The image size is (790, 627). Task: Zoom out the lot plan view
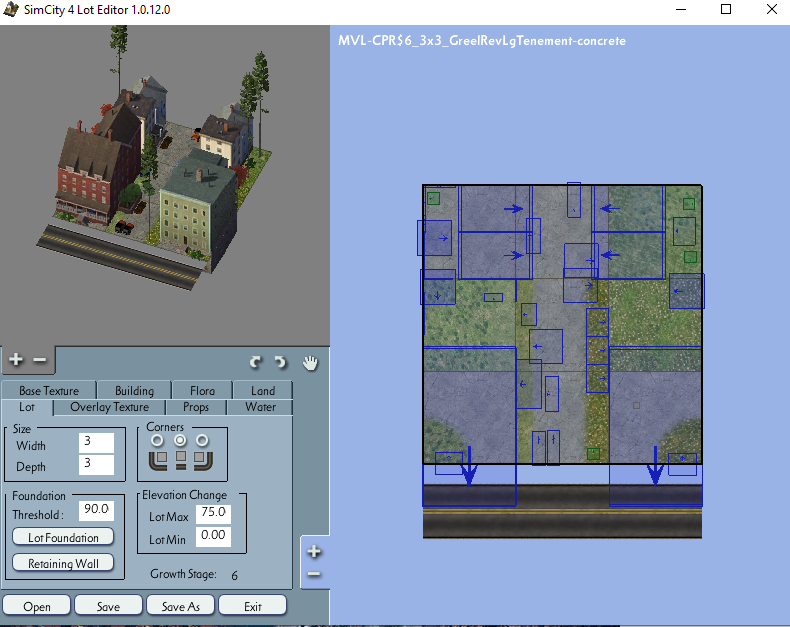coord(314,574)
